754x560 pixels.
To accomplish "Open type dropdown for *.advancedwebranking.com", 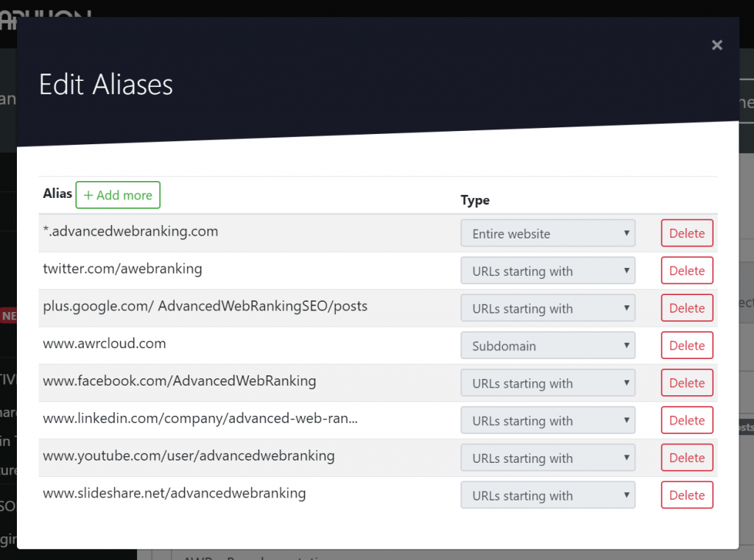I will click(x=548, y=233).
